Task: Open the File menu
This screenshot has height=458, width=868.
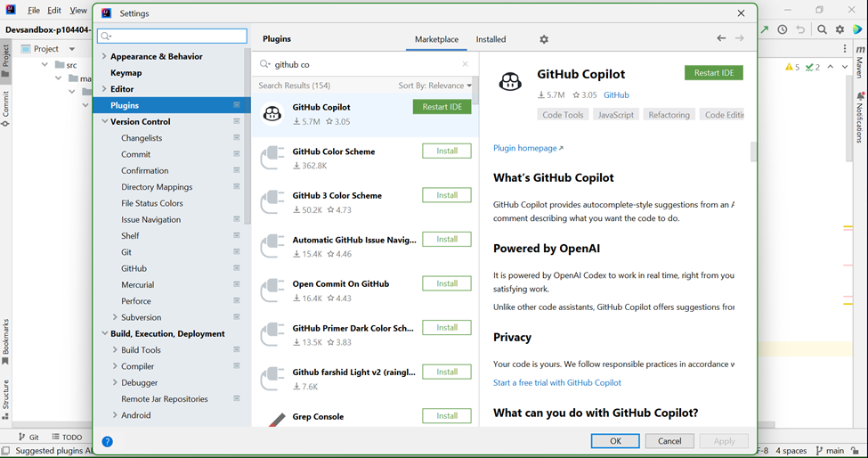Action: pos(33,11)
